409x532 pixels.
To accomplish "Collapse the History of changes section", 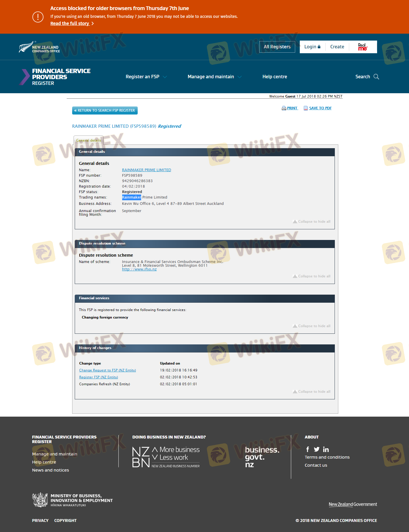I will (x=312, y=392).
